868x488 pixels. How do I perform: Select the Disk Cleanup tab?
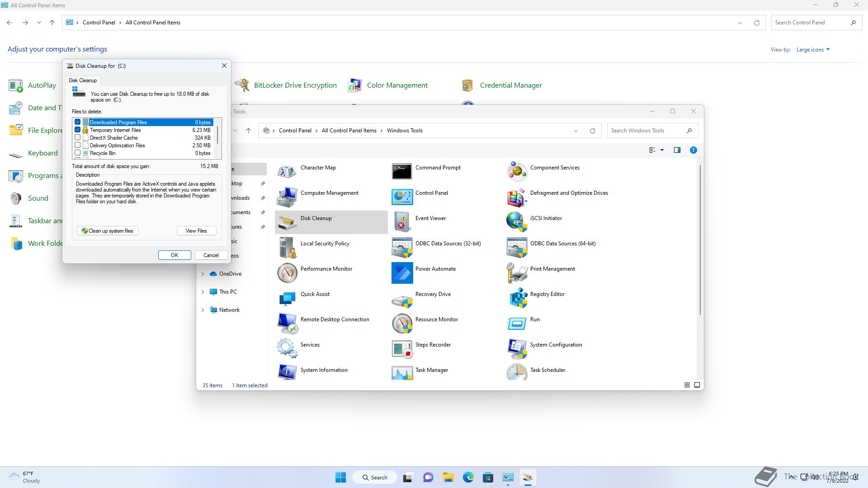click(x=83, y=80)
